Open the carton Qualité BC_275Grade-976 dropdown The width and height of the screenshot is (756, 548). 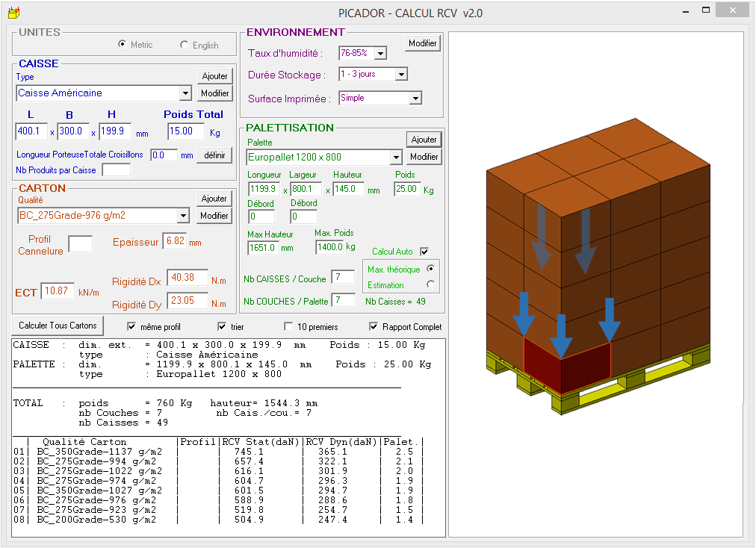click(183, 216)
